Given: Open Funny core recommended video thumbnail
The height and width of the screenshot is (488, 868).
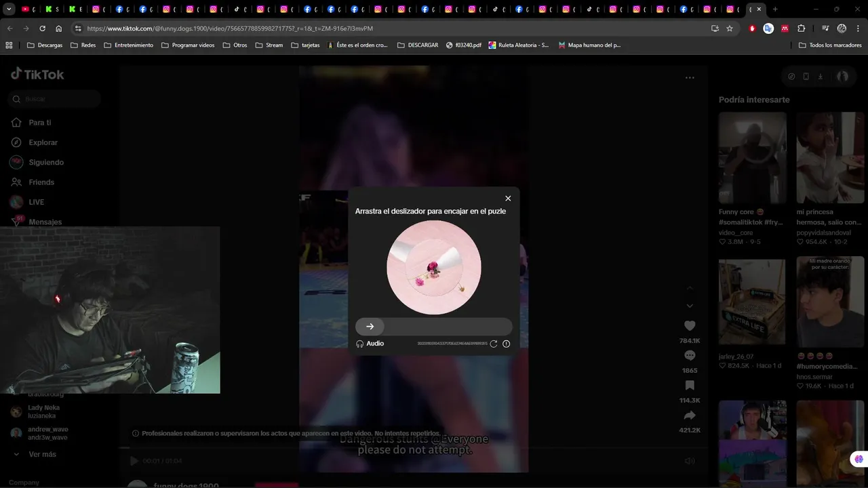Looking at the screenshot, I should [x=753, y=158].
